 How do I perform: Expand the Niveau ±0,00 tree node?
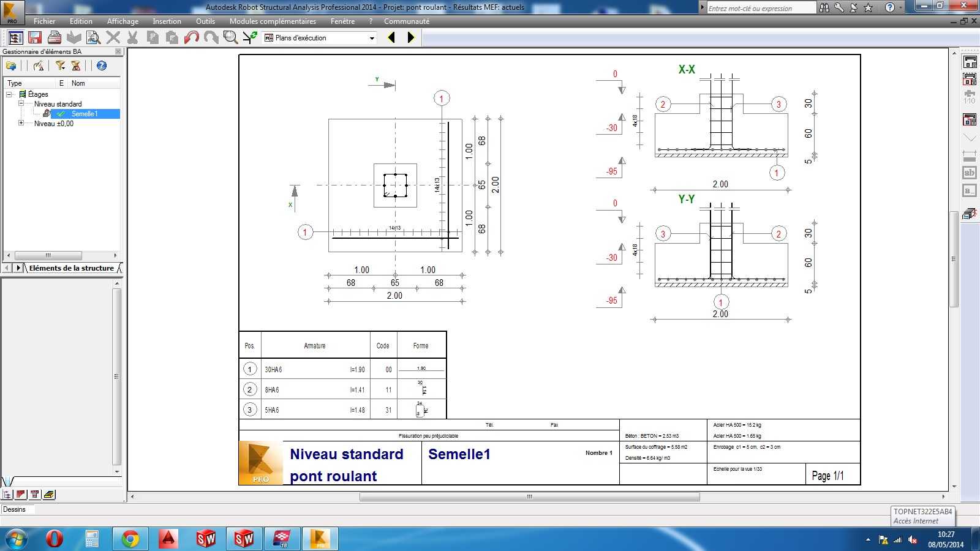tap(21, 123)
